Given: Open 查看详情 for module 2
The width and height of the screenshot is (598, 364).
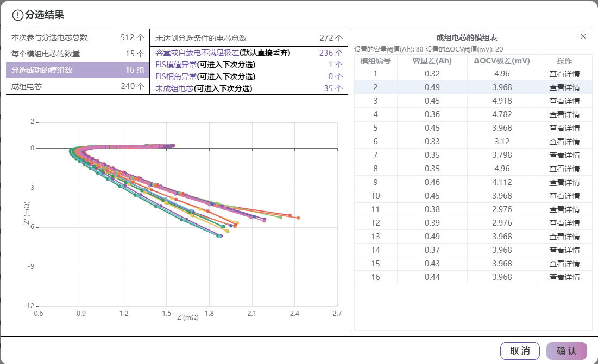Looking at the screenshot, I should click(x=564, y=87).
